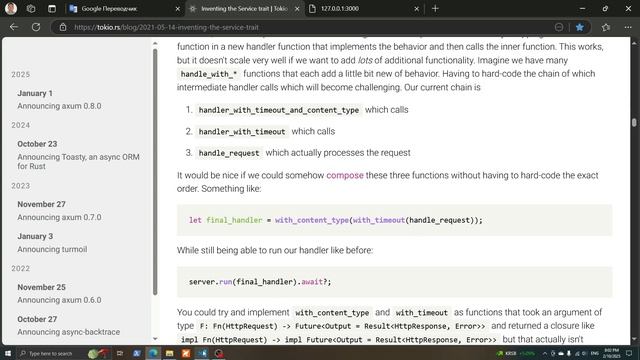Screen dimensions: 640x360
Task: Click the handle_request inline code
Action: pyautogui.click(x=229, y=153)
